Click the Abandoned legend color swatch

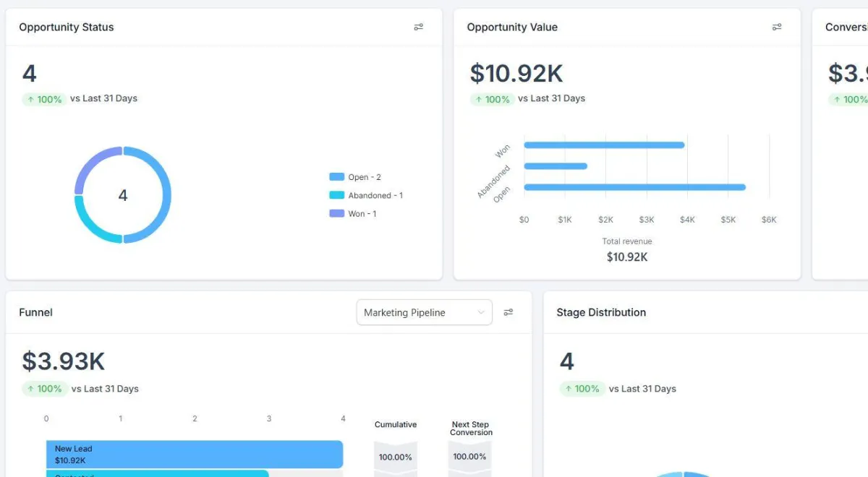[336, 195]
